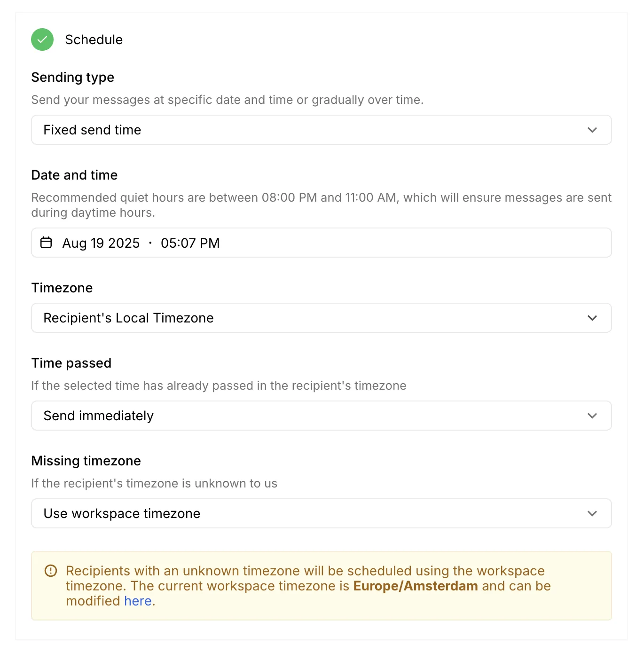Click the Timezone field chevron arrow
644x660 pixels.
(x=592, y=318)
